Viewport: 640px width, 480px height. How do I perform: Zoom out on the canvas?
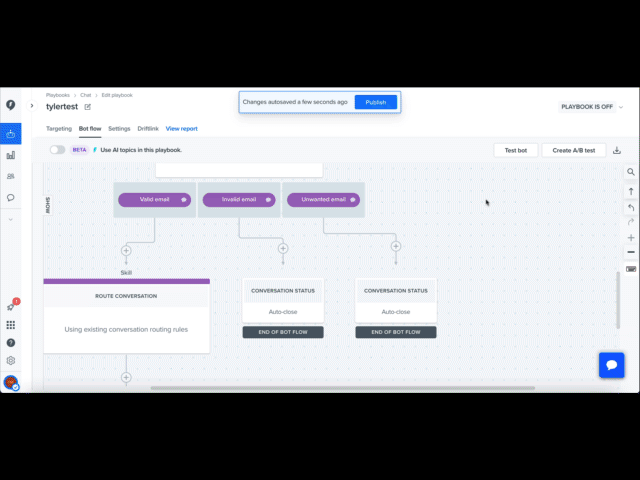tap(631, 252)
